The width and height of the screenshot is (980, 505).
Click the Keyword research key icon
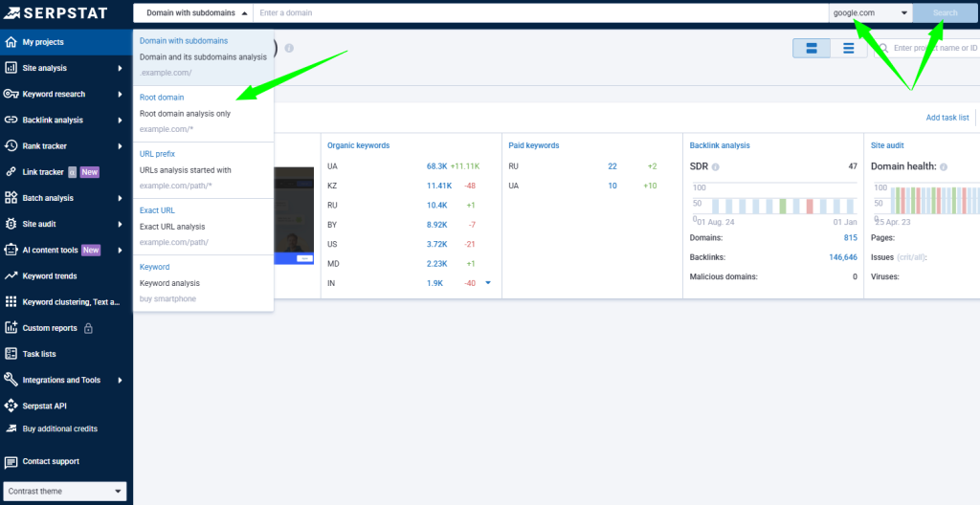pos(11,94)
